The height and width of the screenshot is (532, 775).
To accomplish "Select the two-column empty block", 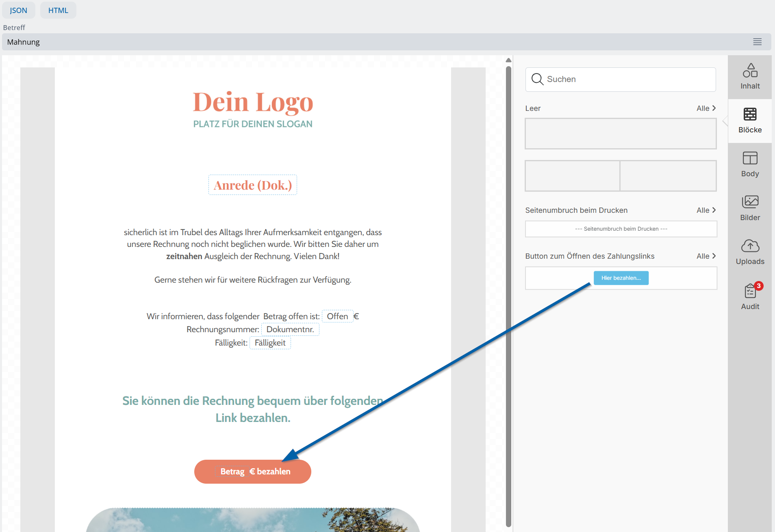I will 621,176.
